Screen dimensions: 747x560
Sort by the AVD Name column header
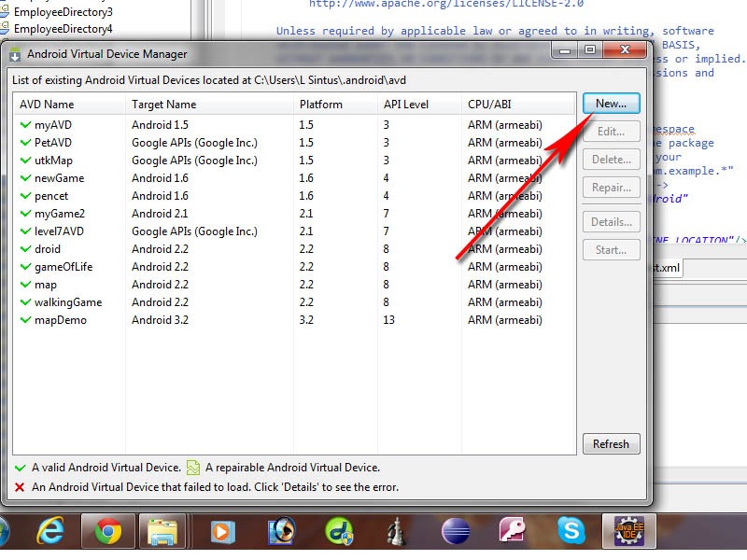[x=69, y=105]
